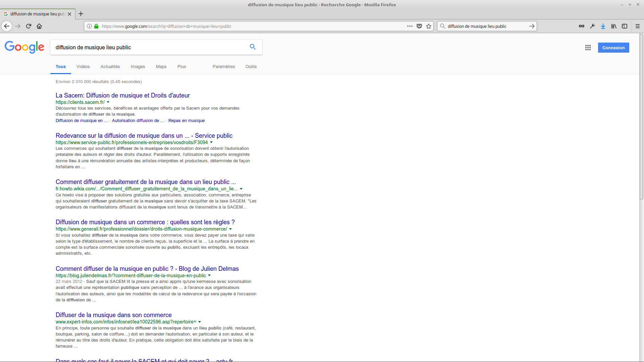
Task: Bookmark this page with star icon
Action: coord(429,26)
